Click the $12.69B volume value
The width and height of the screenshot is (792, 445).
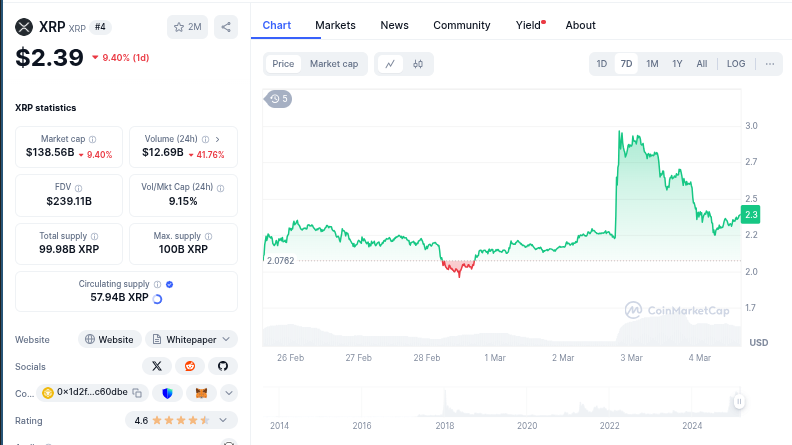[163, 153]
